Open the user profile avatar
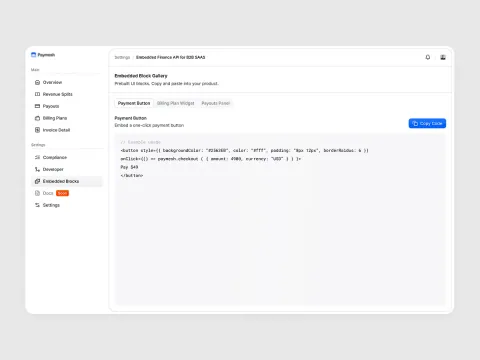 443,57
